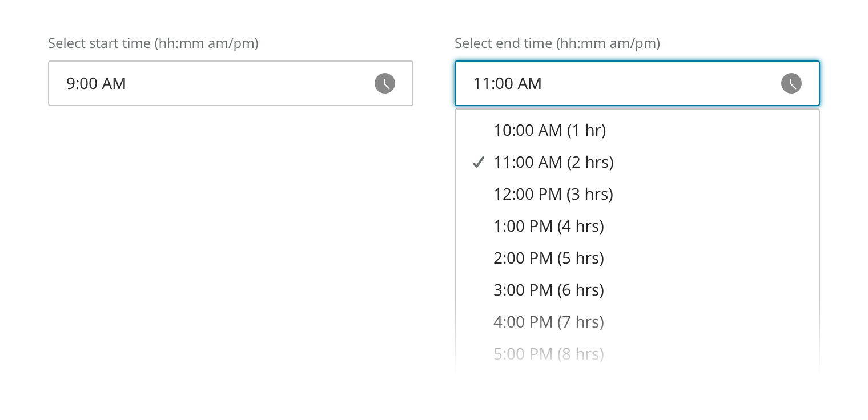
Task: Pick the 4:00 PM (7 hrs) option
Action: 548,322
